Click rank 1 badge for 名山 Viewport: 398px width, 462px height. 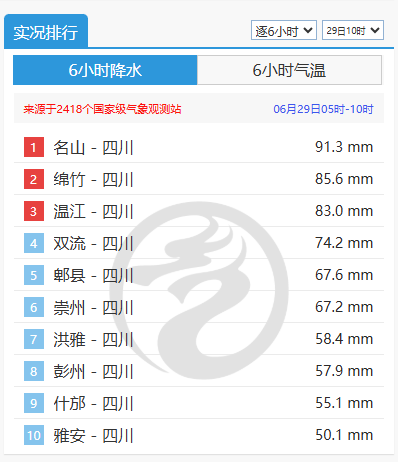[34, 147]
